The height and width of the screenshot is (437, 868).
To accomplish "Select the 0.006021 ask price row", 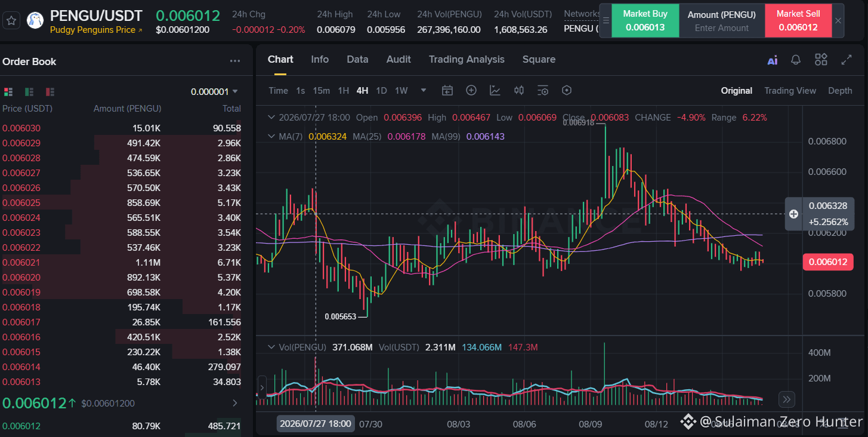I will click(122, 263).
